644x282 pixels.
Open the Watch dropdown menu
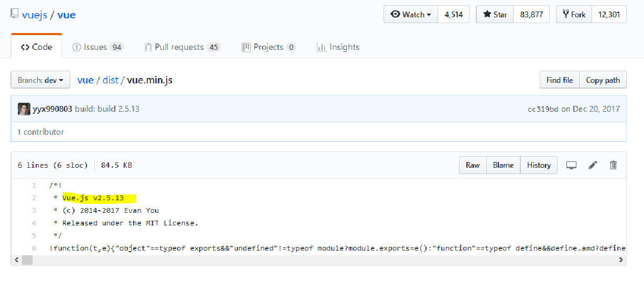click(x=411, y=15)
